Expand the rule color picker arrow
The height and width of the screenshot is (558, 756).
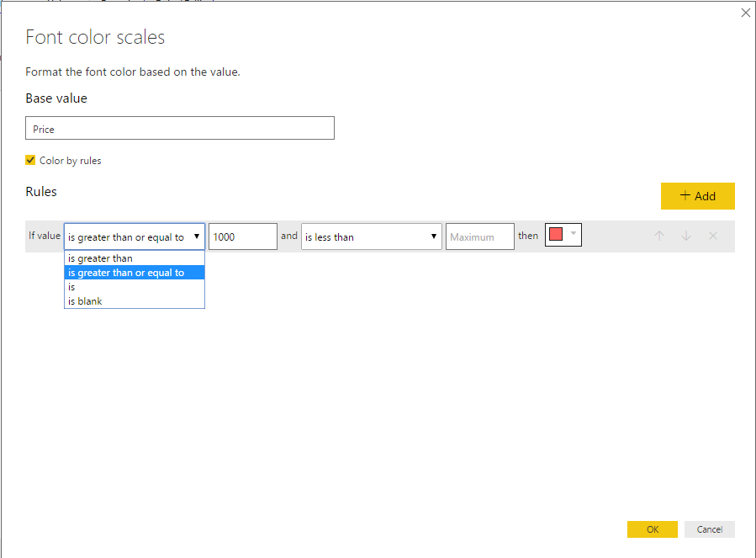(x=574, y=233)
